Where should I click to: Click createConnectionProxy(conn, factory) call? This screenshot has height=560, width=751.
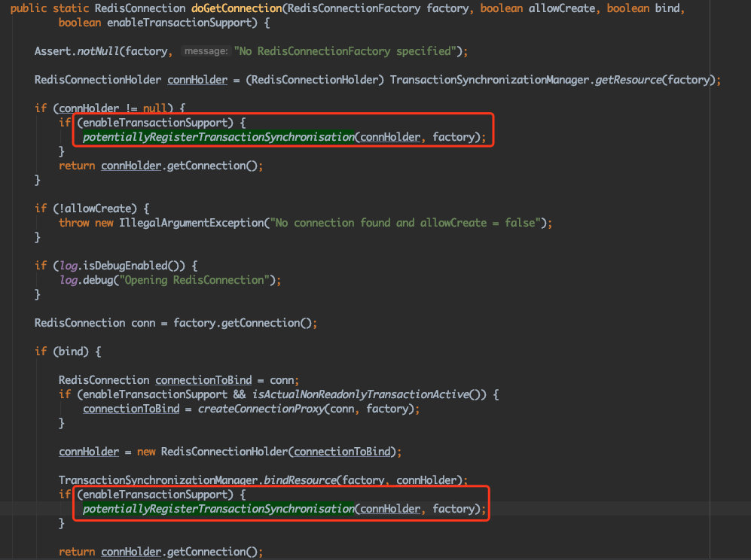(306, 409)
